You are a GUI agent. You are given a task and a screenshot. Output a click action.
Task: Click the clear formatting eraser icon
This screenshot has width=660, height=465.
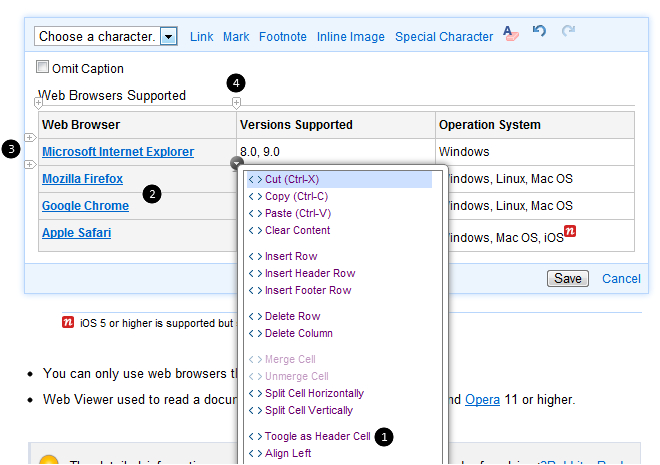[511, 33]
